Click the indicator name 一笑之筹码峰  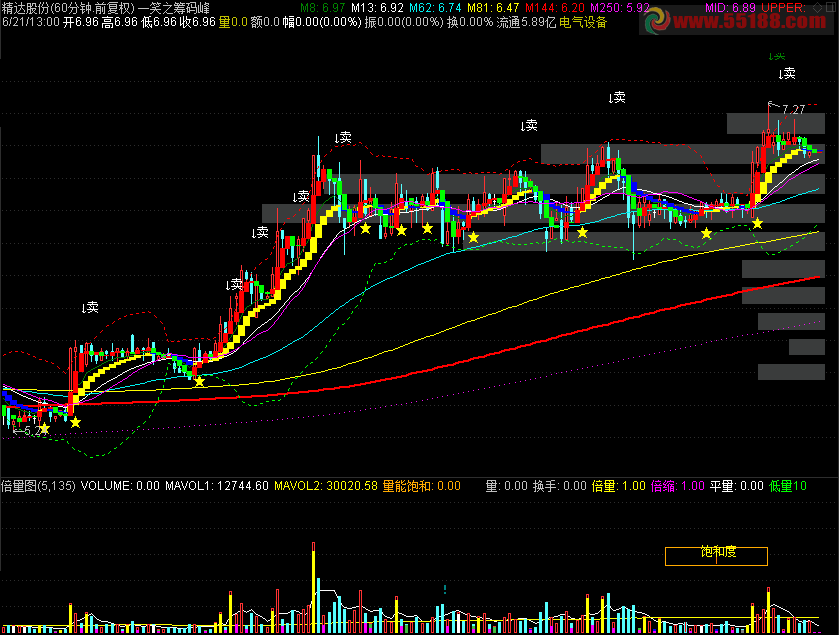click(x=174, y=8)
